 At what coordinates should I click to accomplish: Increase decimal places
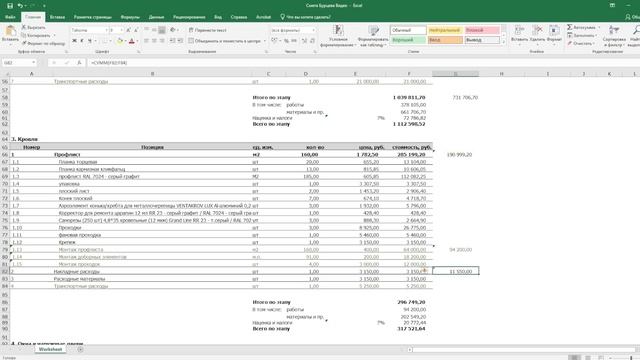point(304,41)
